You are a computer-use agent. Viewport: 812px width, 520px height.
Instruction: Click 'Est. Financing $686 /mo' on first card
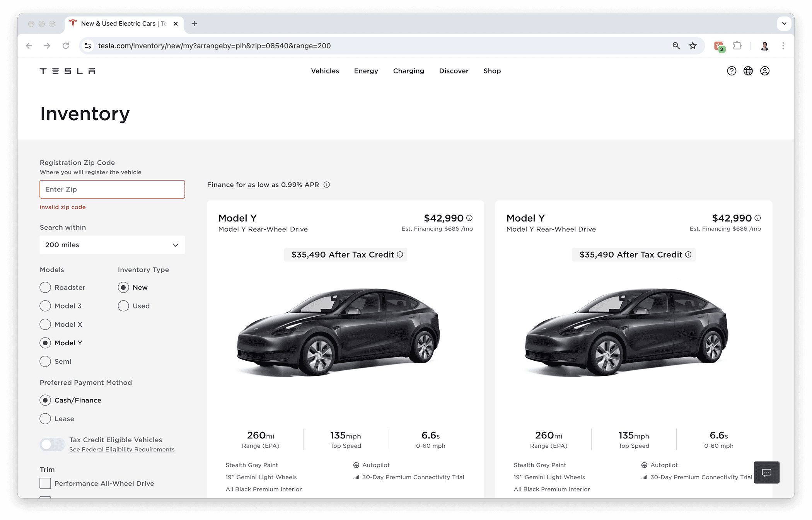437,229
